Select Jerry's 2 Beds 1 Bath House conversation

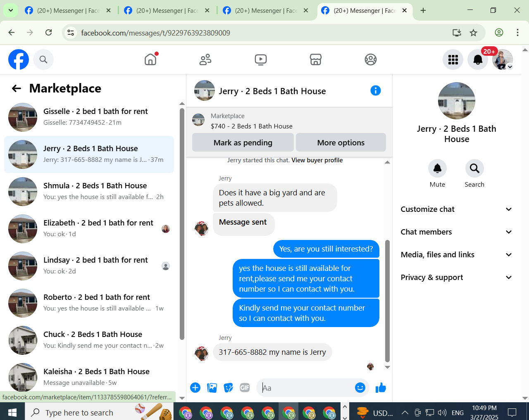[89, 154]
